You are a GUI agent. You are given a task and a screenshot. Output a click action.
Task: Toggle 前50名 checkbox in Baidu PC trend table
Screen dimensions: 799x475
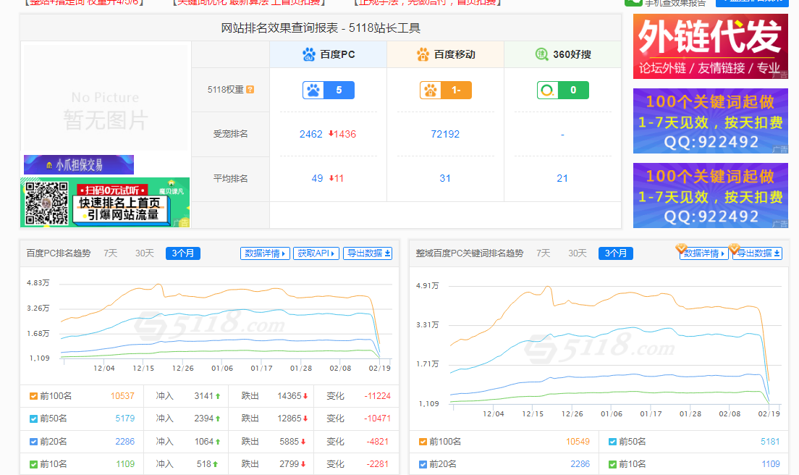tap(34, 418)
